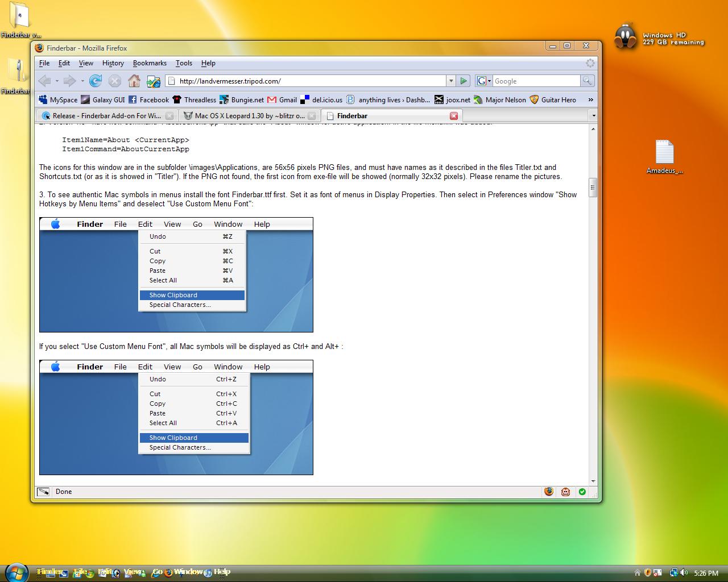The height and width of the screenshot is (582, 728).
Task: Open the Help menu in Firefox
Action: pos(208,63)
